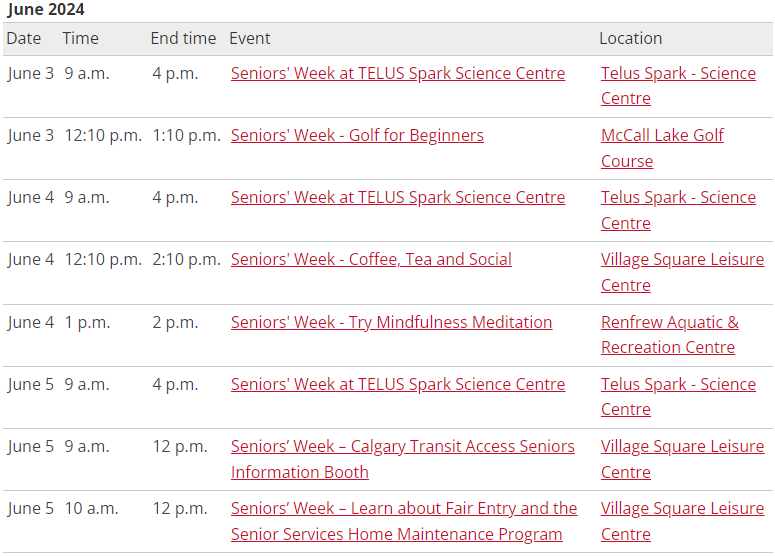This screenshot has height=556, width=775.
Task: Open June 3 Seniors' Week at TELUS Spark event
Action: coord(397,74)
